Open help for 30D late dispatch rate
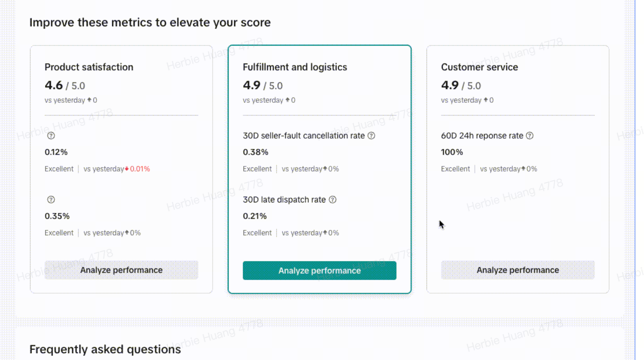Image resolution: width=644 pixels, height=360 pixels. click(x=333, y=200)
